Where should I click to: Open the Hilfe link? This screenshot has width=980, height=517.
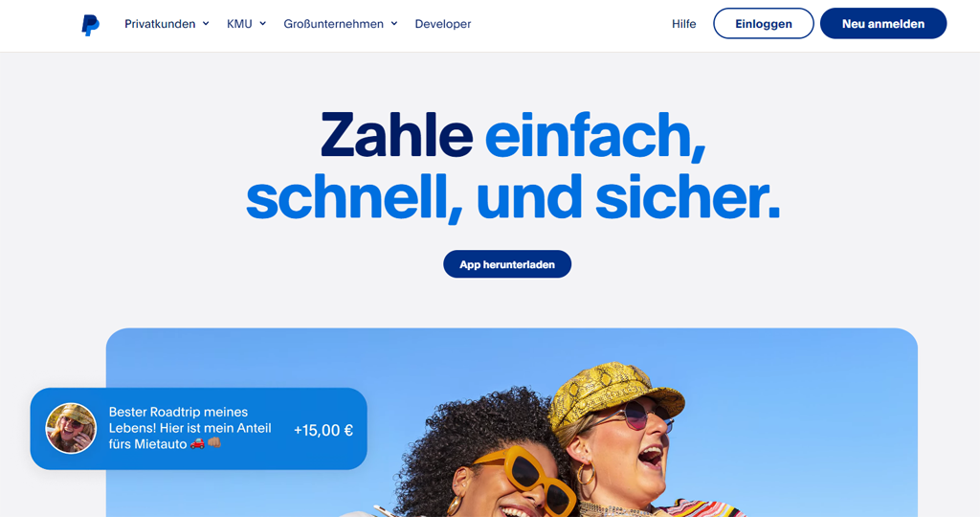pos(683,24)
